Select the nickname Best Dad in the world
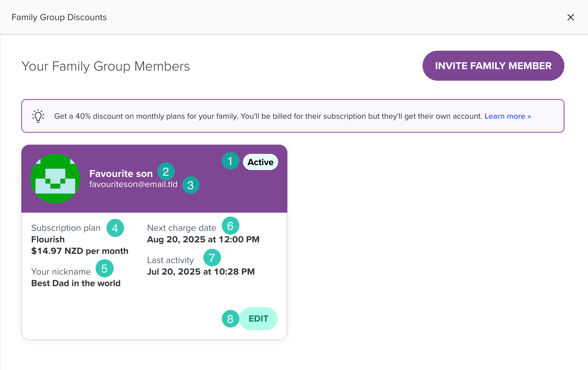This screenshot has height=370, width=588. click(76, 283)
